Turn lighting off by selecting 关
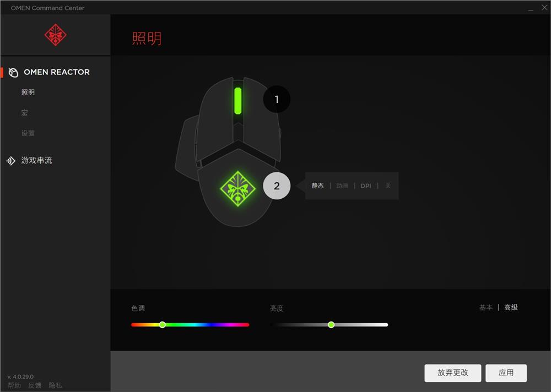The width and height of the screenshot is (551, 392). (x=387, y=186)
